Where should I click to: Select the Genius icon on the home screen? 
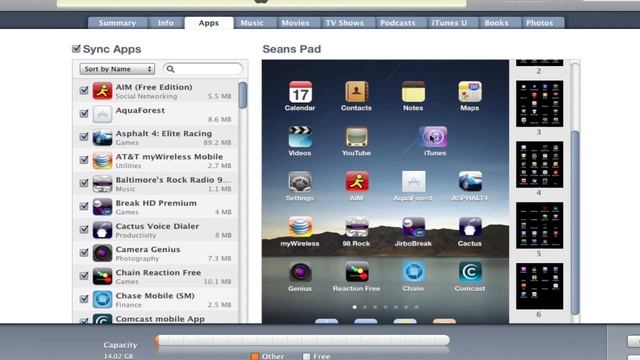pyautogui.click(x=300, y=272)
